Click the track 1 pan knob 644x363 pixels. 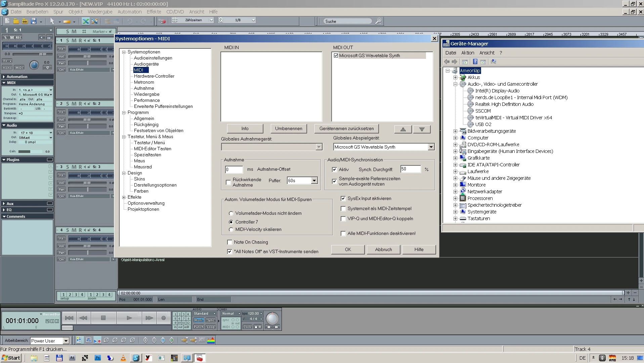[34, 65]
